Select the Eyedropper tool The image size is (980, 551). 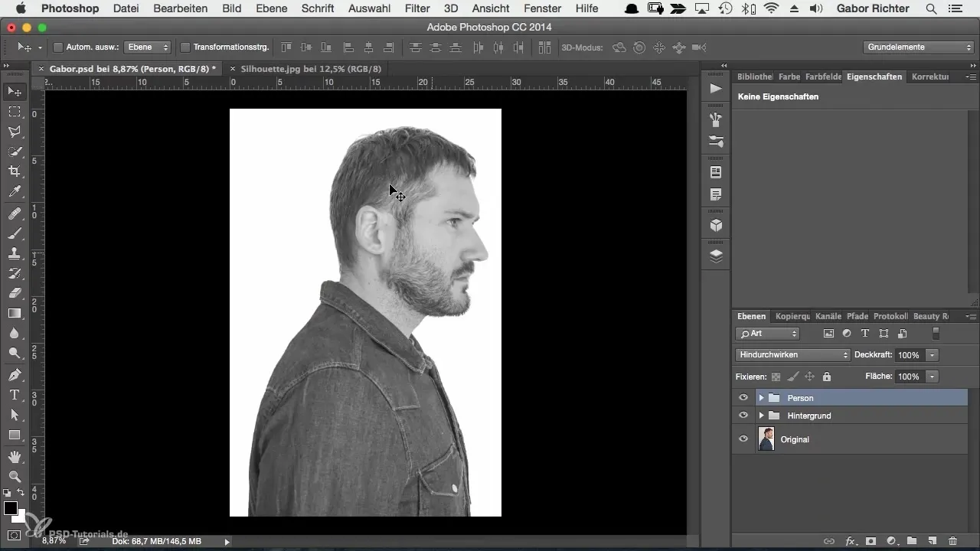point(15,191)
